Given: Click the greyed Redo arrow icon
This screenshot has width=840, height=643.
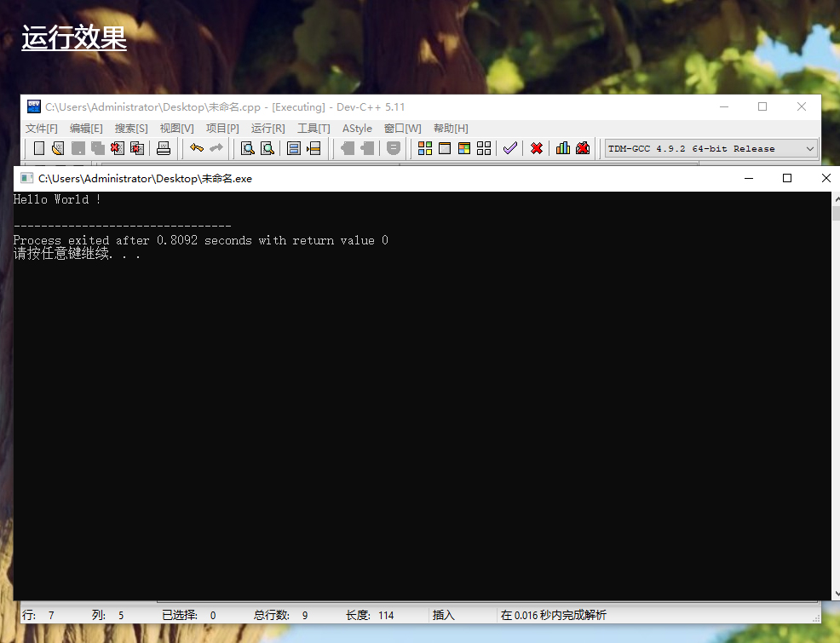Looking at the screenshot, I should pyautogui.click(x=216, y=148).
